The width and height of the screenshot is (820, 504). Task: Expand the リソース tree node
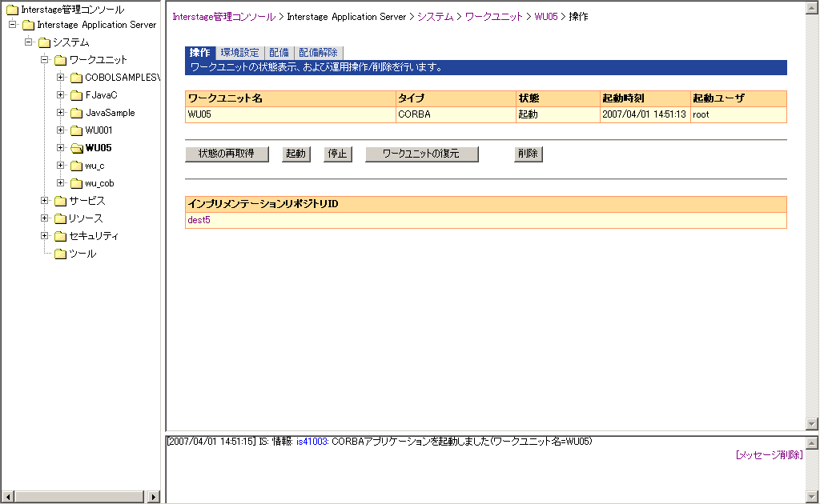tap(45, 218)
